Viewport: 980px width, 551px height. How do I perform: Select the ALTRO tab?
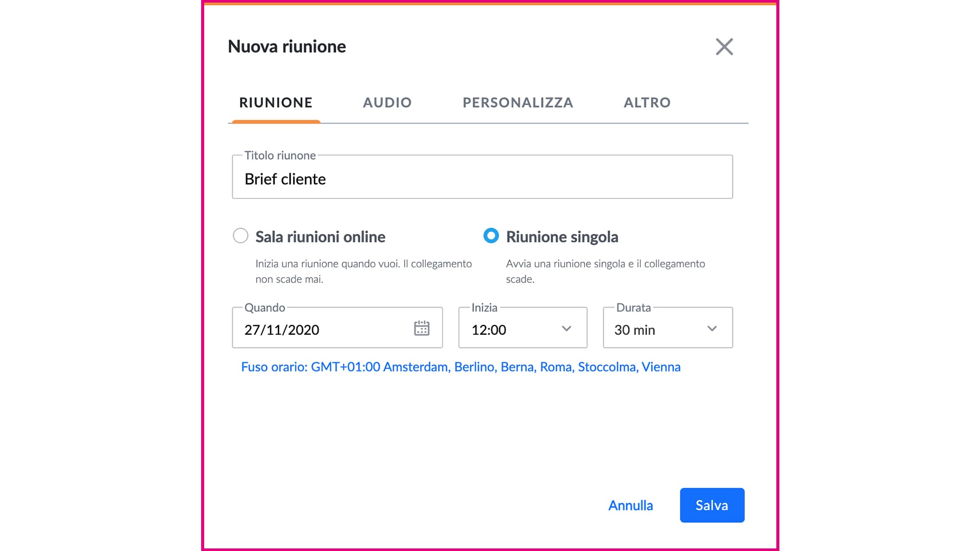[647, 103]
